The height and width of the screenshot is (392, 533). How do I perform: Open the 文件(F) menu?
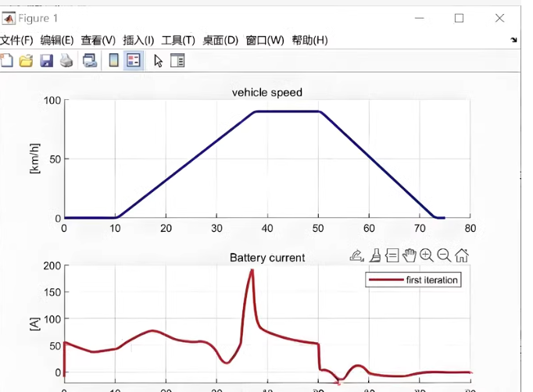(x=16, y=41)
